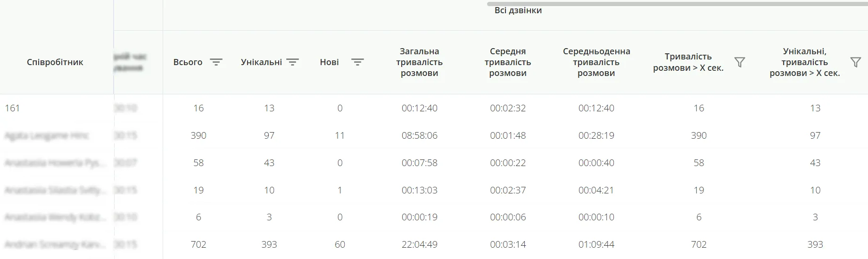
Task: Click the Середньоденна тривалість розмови header
Action: tap(596, 62)
